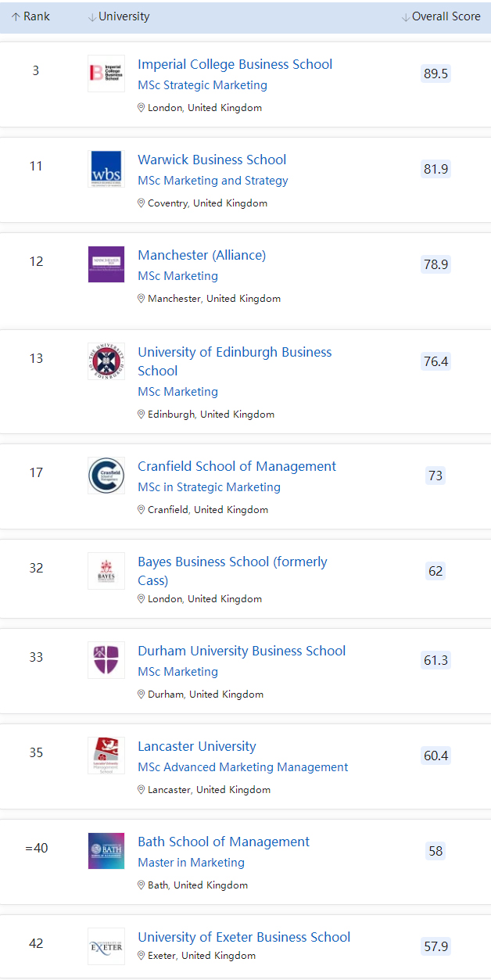Click the Bath School of Management logo

click(x=106, y=851)
